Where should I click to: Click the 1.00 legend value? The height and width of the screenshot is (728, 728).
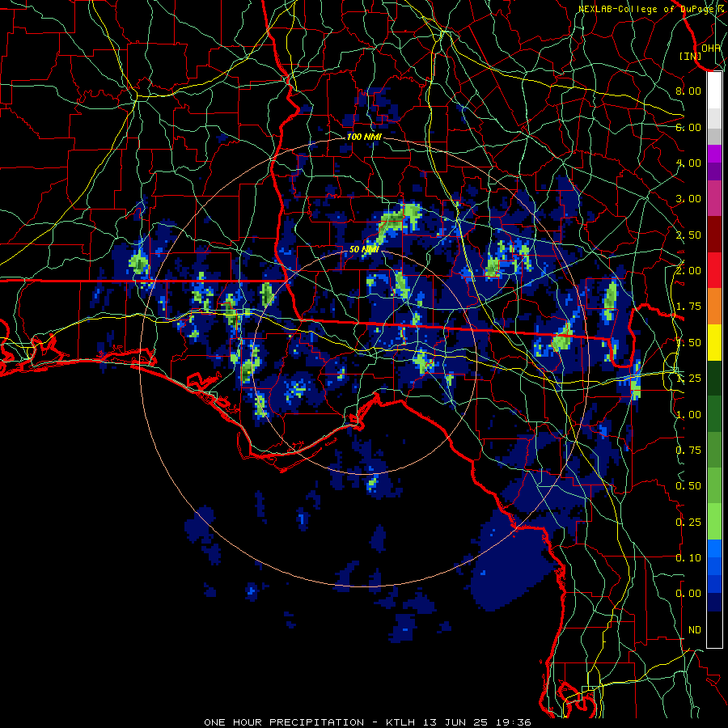click(x=688, y=415)
